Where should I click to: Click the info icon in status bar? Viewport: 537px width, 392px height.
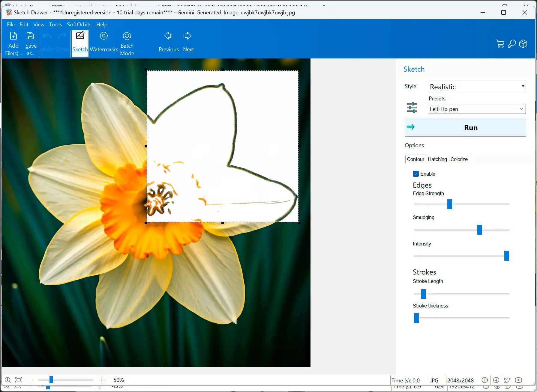484,380
